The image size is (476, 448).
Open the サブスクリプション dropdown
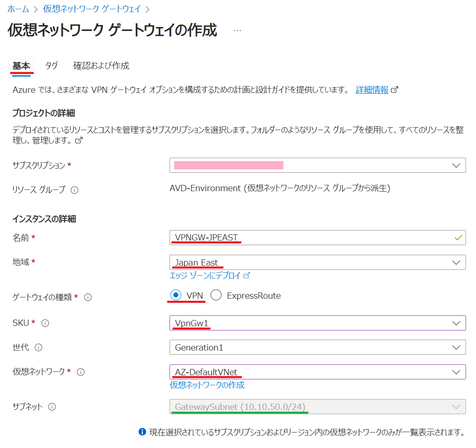[317, 165]
